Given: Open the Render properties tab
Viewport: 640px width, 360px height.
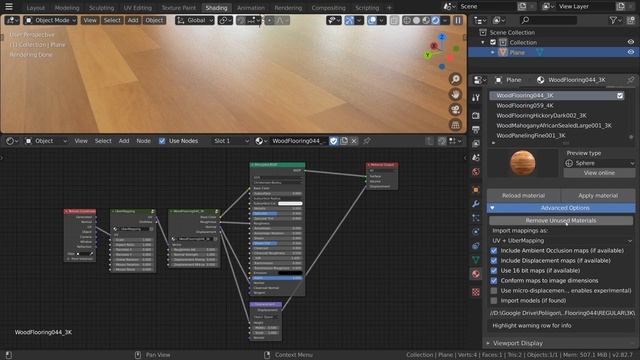Looking at the screenshot, I should point(476,116).
